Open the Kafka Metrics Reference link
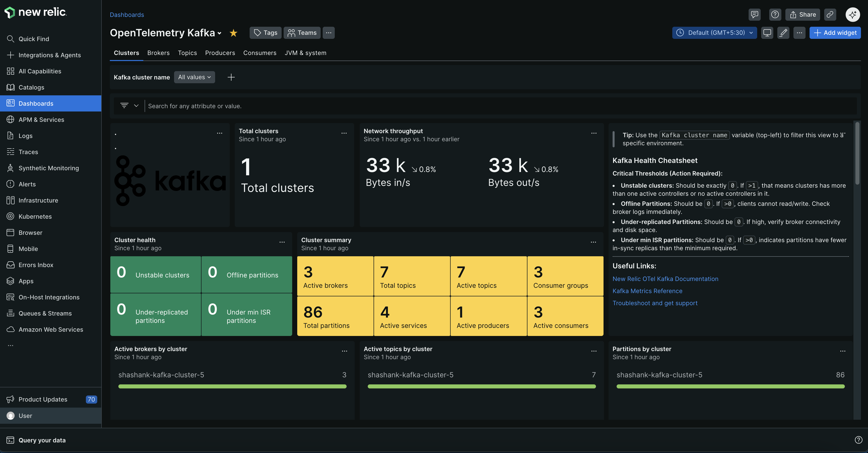Image resolution: width=868 pixels, height=453 pixels. coord(647,291)
